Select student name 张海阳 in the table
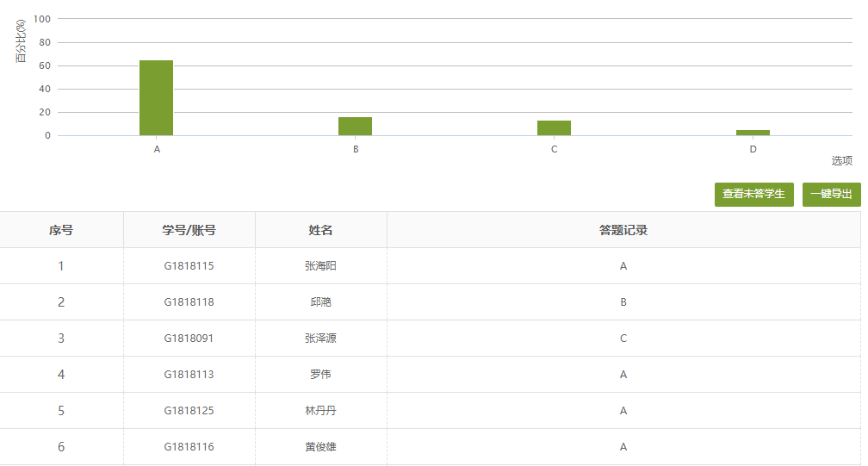868x466 pixels. tap(320, 266)
